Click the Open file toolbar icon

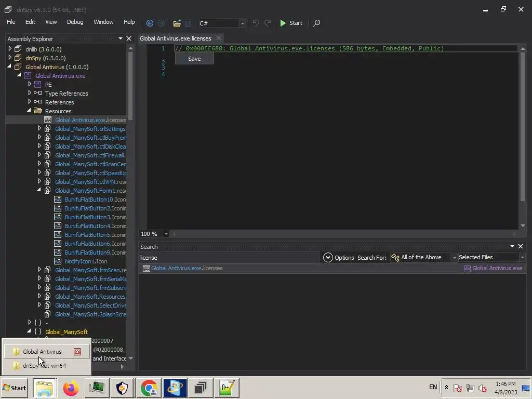177,23
